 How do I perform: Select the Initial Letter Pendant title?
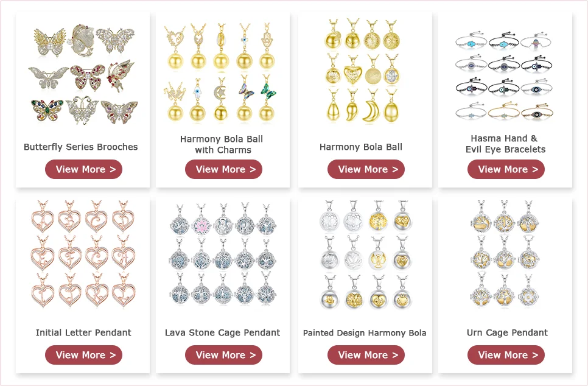pyautogui.click(x=83, y=333)
